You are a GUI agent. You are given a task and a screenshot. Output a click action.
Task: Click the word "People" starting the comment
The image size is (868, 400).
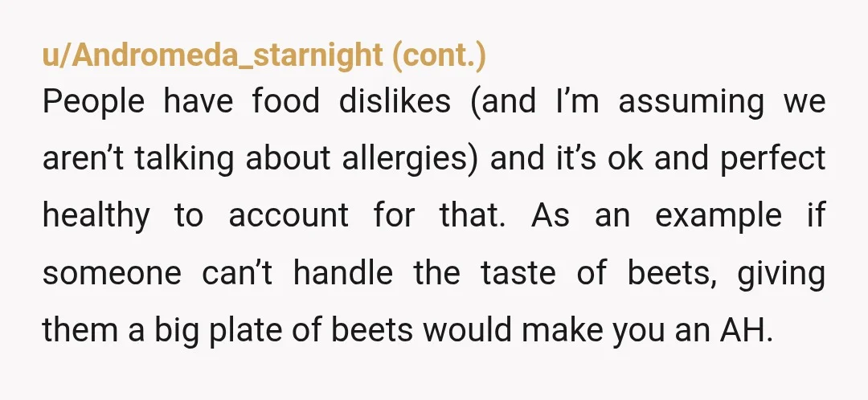(93, 104)
